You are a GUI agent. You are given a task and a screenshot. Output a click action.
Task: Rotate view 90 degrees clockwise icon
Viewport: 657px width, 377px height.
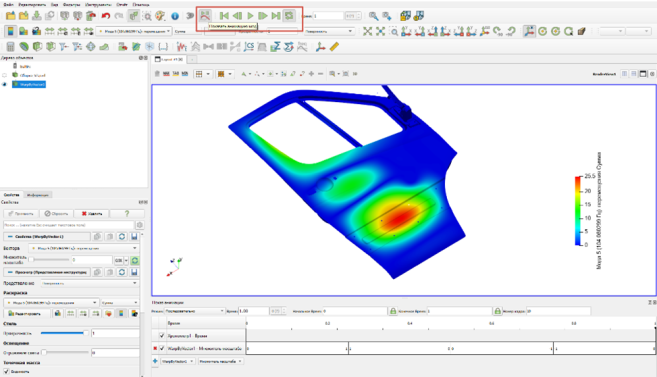point(498,31)
